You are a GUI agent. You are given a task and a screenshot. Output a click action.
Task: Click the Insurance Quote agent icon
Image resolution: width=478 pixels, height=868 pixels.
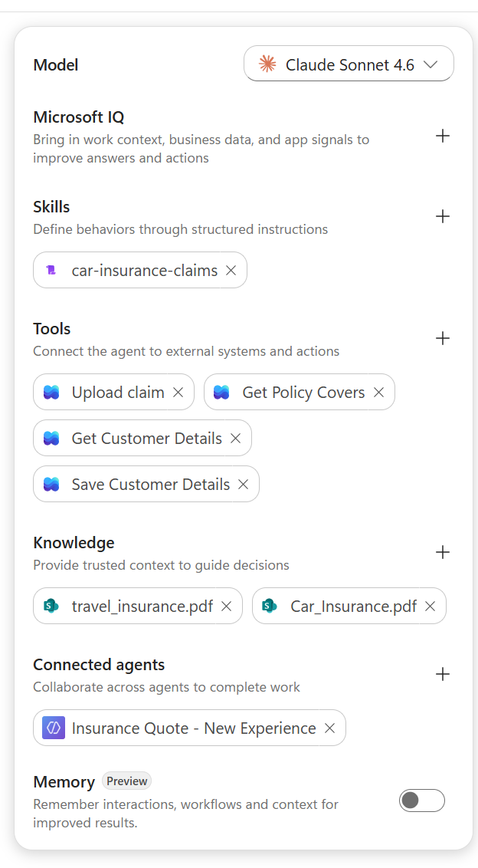54,728
